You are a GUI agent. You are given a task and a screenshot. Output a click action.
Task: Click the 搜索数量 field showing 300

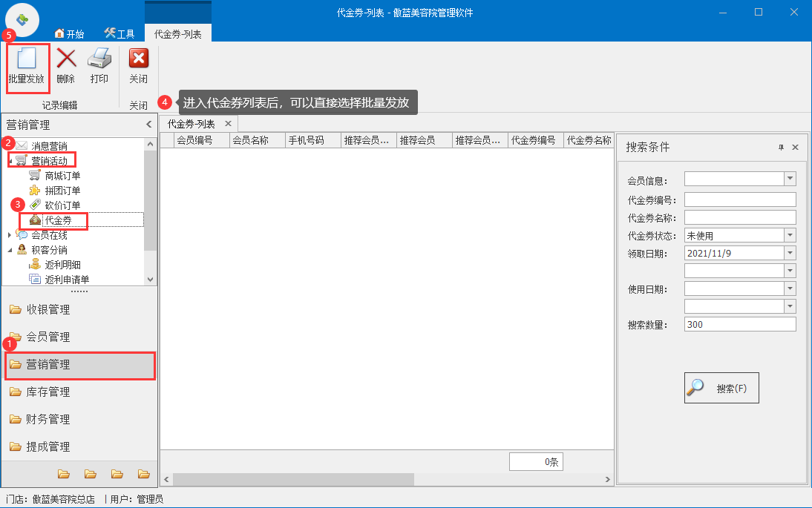coord(740,324)
